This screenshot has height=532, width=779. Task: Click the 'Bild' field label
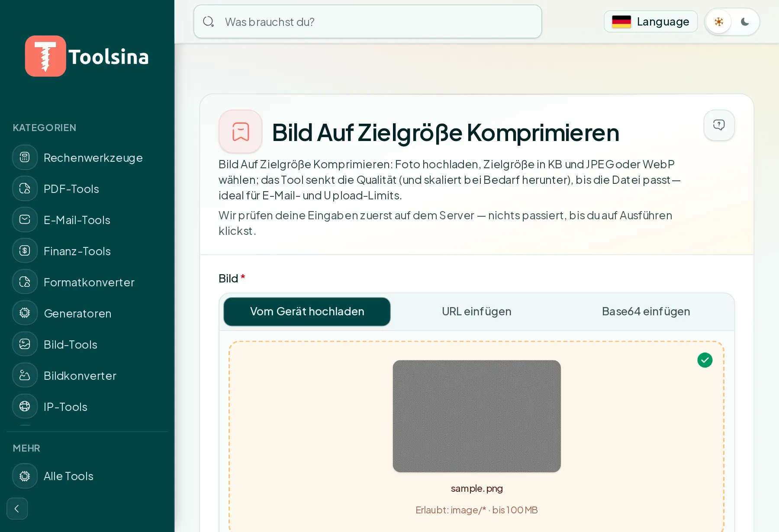(228, 279)
